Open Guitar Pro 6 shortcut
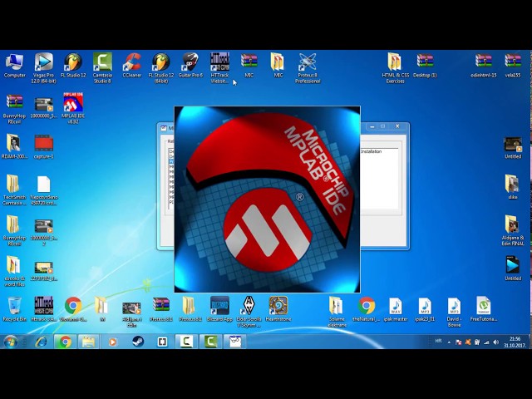 (x=190, y=66)
